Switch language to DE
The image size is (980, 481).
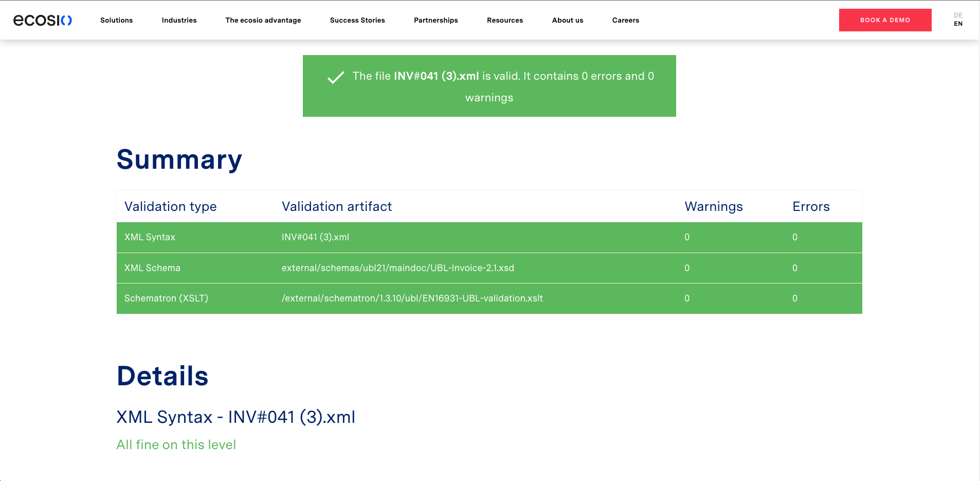[958, 15]
